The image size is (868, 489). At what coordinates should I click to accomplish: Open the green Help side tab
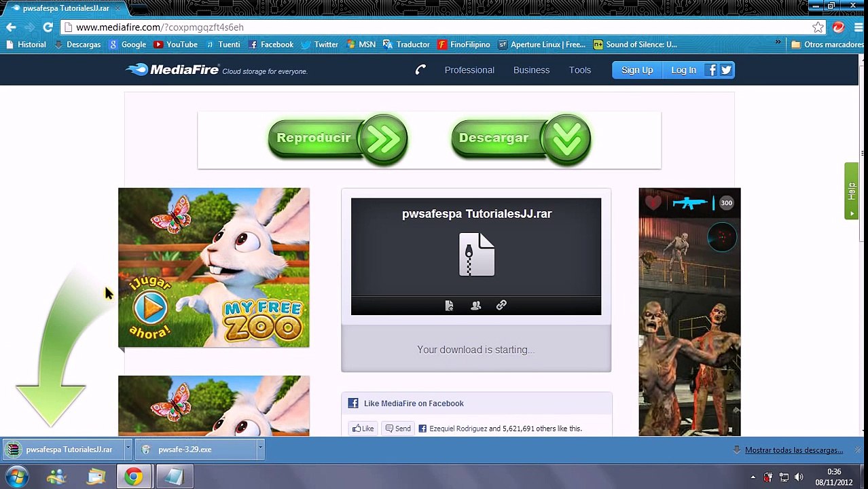click(851, 191)
